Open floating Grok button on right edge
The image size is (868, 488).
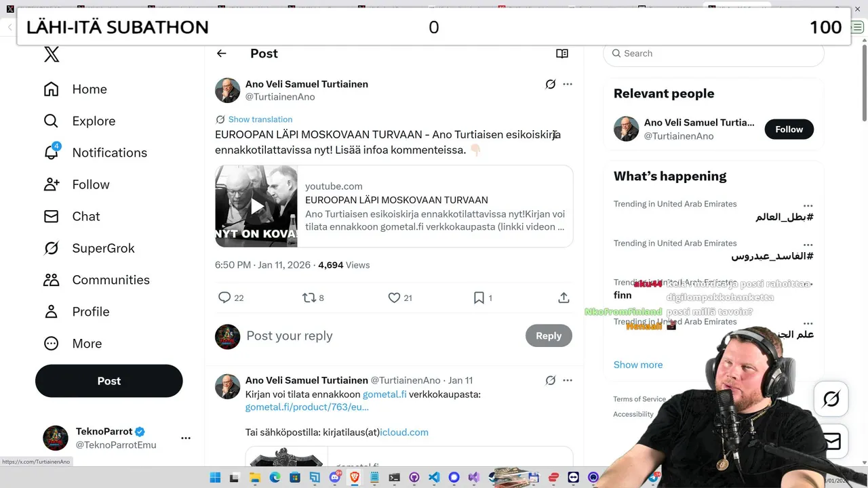point(831,399)
